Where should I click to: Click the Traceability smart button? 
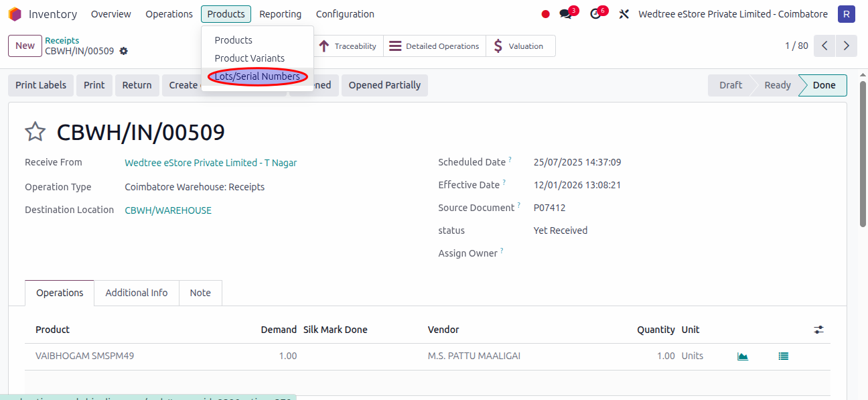click(x=348, y=46)
